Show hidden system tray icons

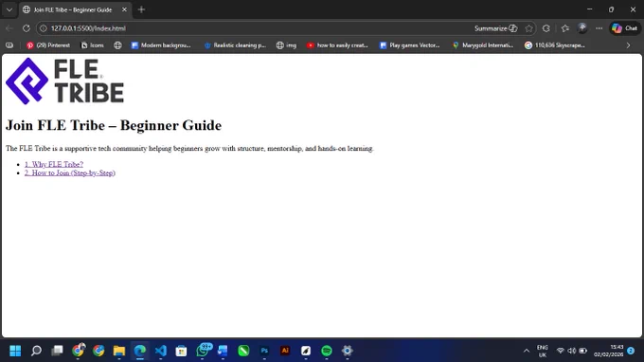527,351
